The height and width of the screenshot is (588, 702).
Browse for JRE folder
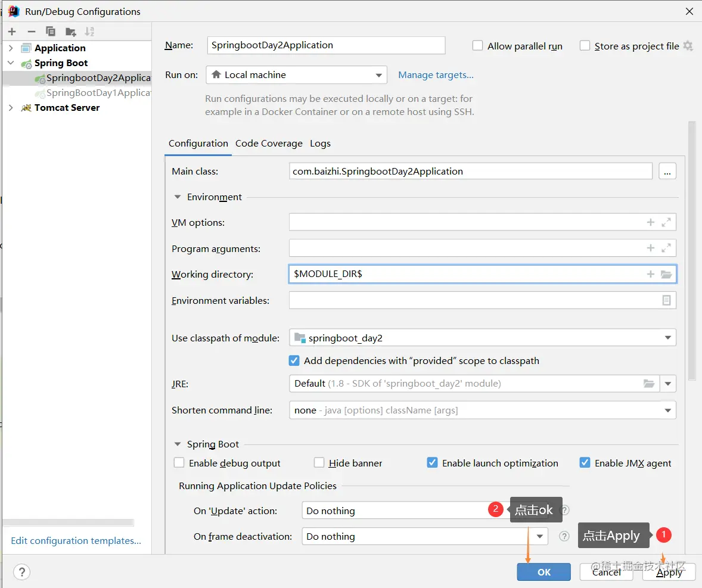[x=649, y=384]
